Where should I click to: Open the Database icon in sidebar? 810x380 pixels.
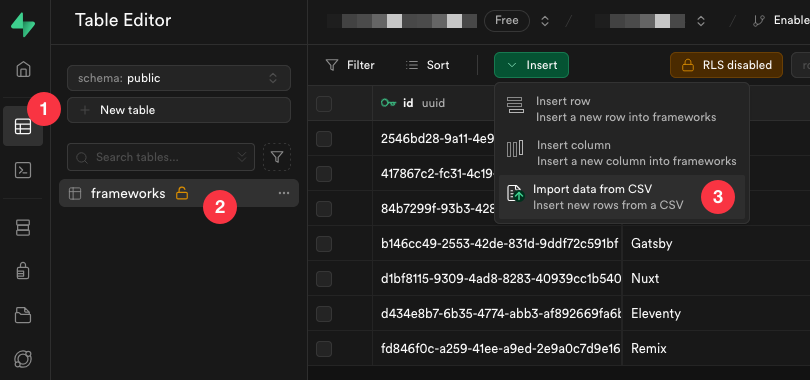tap(23, 228)
